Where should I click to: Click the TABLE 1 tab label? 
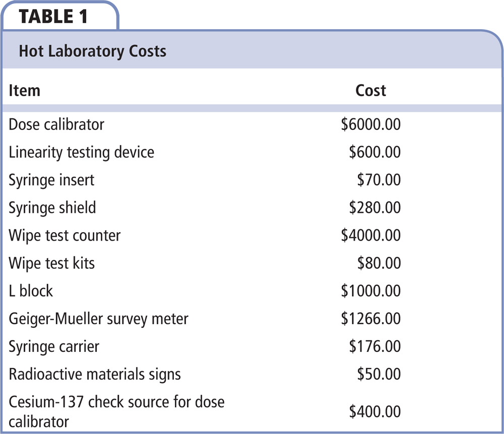click(53, 16)
